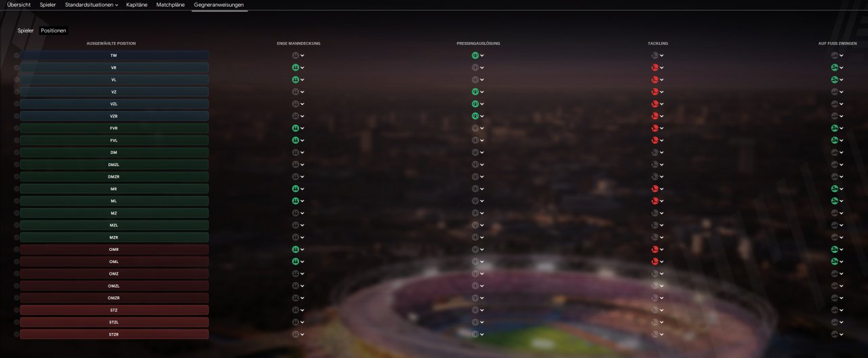
Task: Expand the tackling dropdown arrow for VZR
Action: coord(662,117)
